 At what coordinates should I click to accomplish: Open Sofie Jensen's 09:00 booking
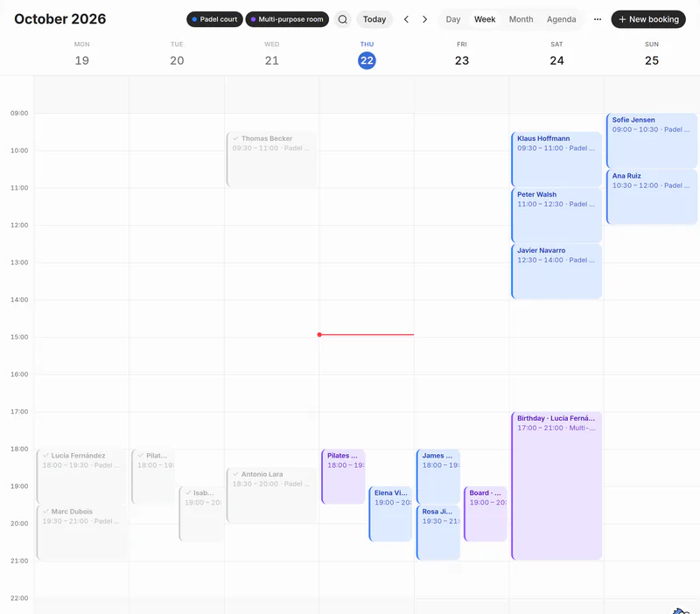coord(652,141)
